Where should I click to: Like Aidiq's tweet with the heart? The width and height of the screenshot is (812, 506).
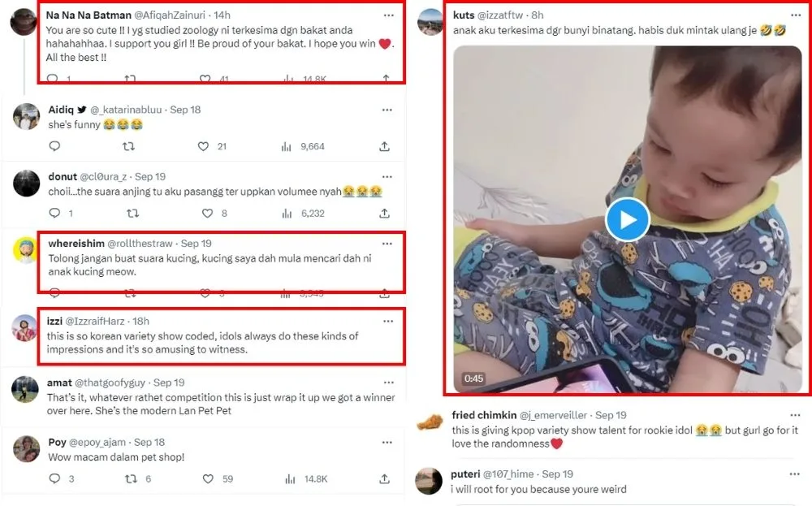204,146
